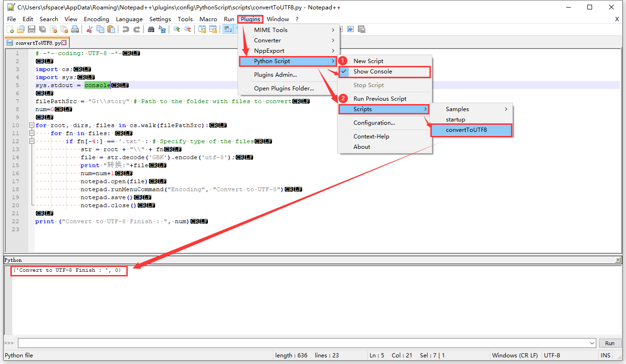Choose About in Python Script menu
626x364 pixels.
coord(384,146)
